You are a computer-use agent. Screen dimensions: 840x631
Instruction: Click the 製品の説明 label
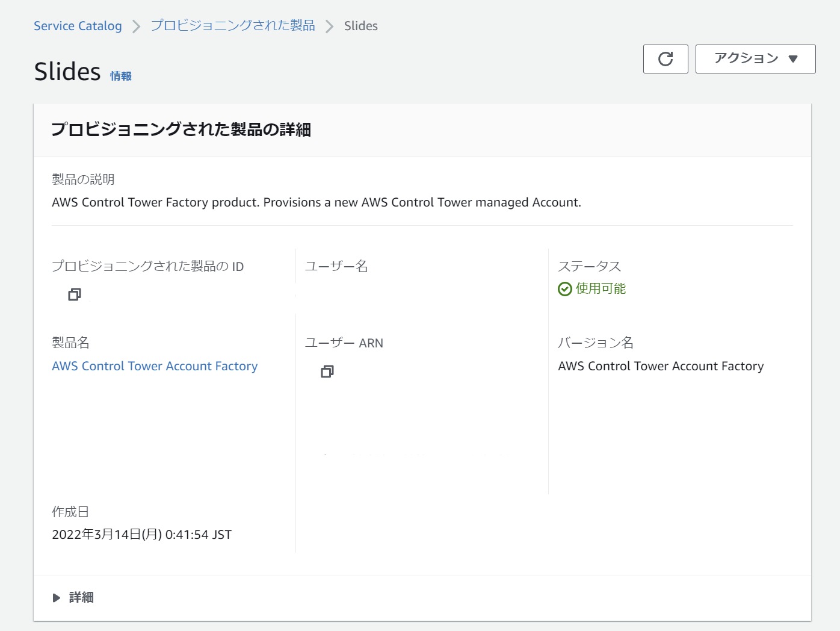pos(83,179)
